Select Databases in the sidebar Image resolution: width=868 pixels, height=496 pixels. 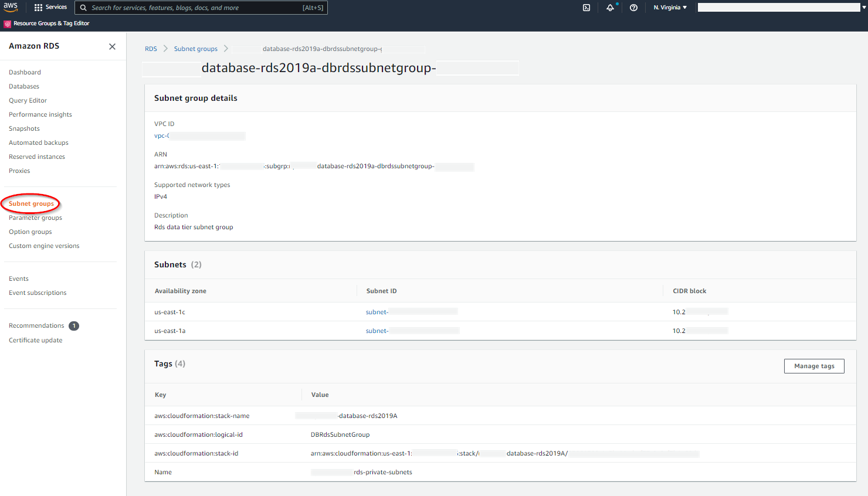click(23, 86)
